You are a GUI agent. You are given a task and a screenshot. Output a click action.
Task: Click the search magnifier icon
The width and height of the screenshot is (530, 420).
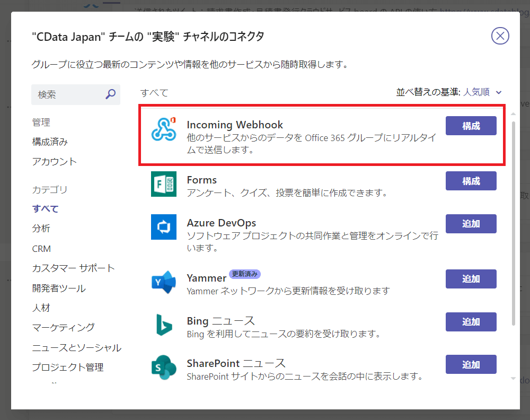[111, 94]
